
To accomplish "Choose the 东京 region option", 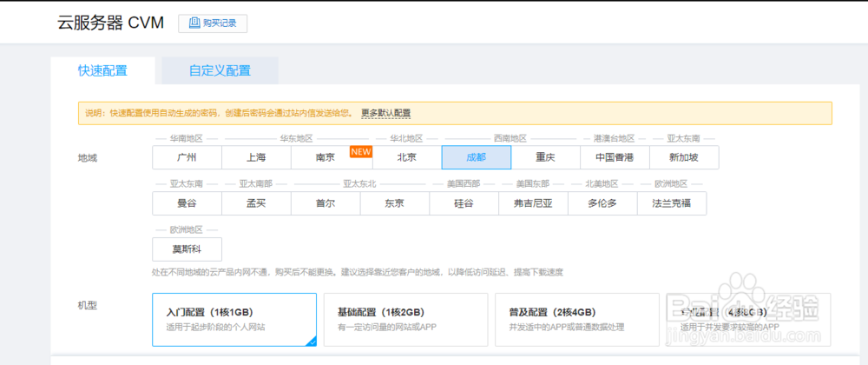I will 395,203.
